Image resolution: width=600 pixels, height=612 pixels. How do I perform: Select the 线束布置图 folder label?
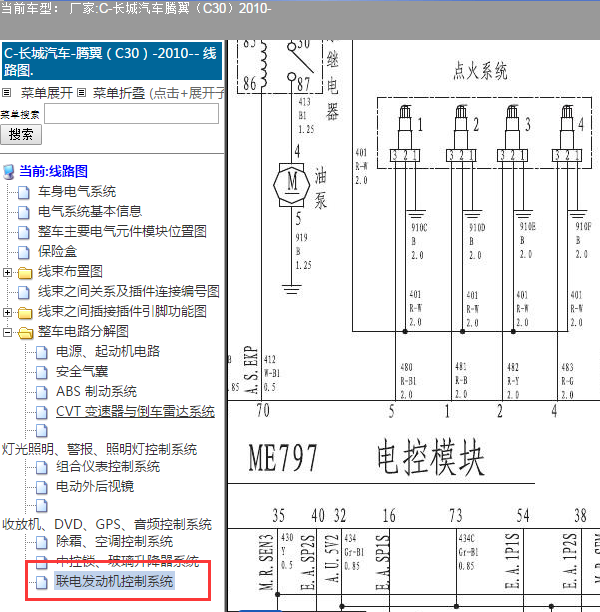pos(70,271)
